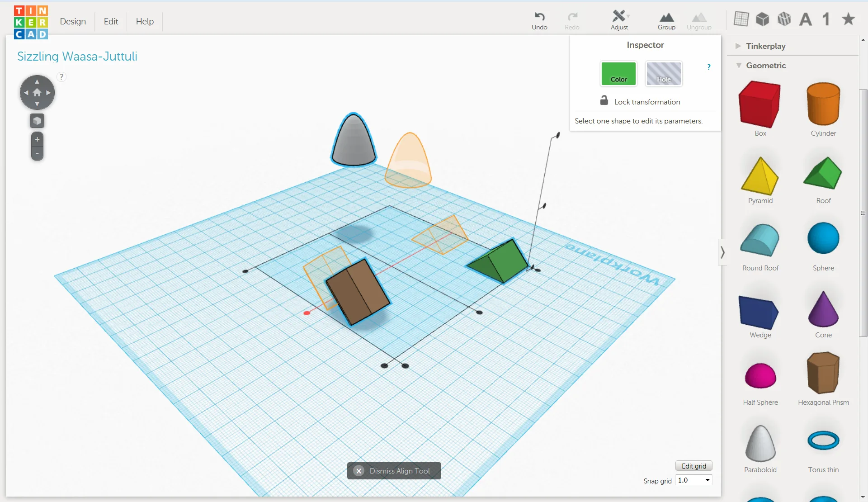Click the Group icon
Viewport: 868px width, 502px height.
click(x=666, y=18)
